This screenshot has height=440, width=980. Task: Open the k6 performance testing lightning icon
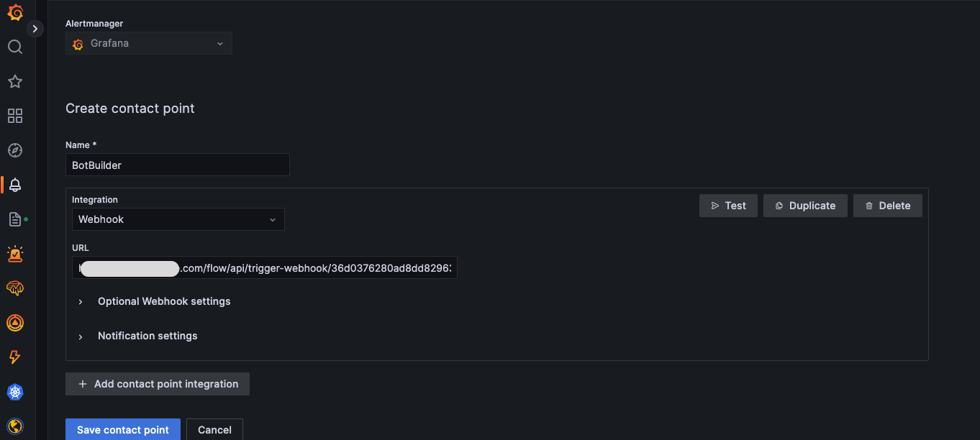[x=15, y=357]
